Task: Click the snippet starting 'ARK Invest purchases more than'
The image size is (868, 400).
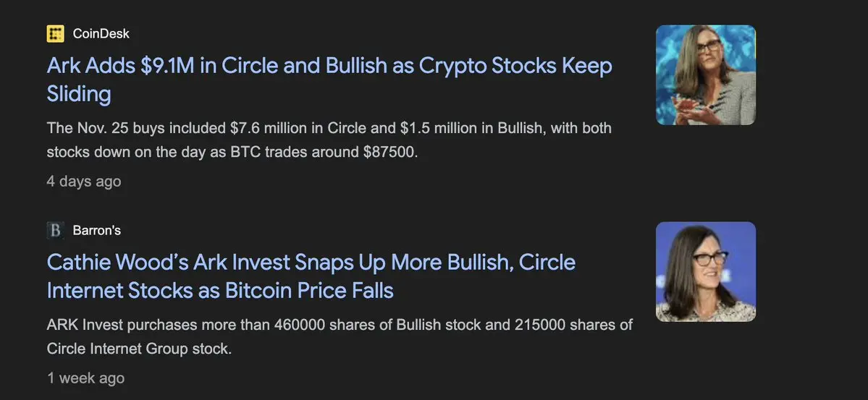Action: (340, 336)
